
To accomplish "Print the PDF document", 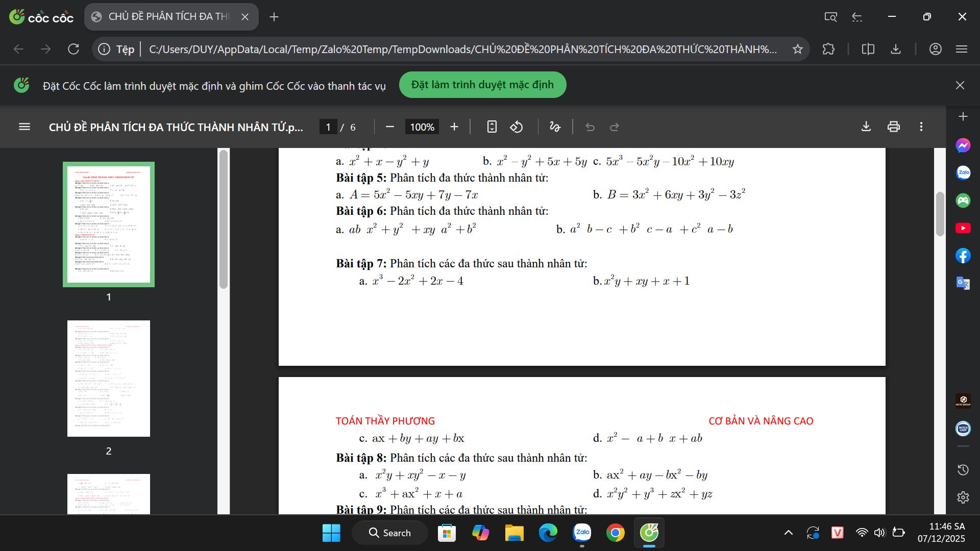I will [894, 127].
